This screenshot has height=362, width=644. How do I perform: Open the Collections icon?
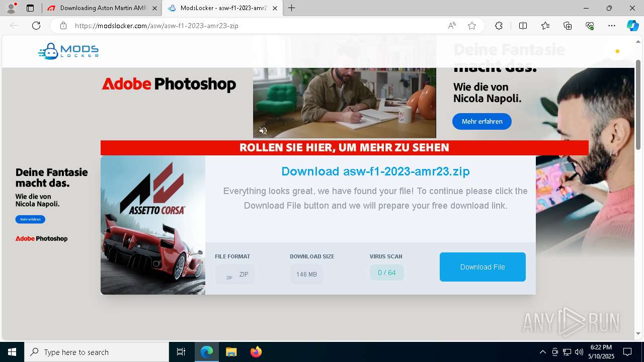(x=568, y=26)
